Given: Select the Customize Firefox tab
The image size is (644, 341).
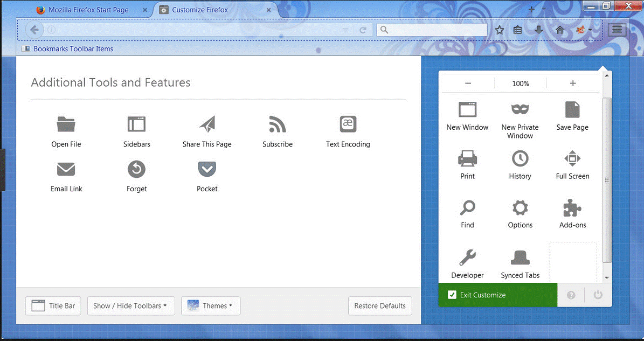Looking at the screenshot, I should 215,10.
